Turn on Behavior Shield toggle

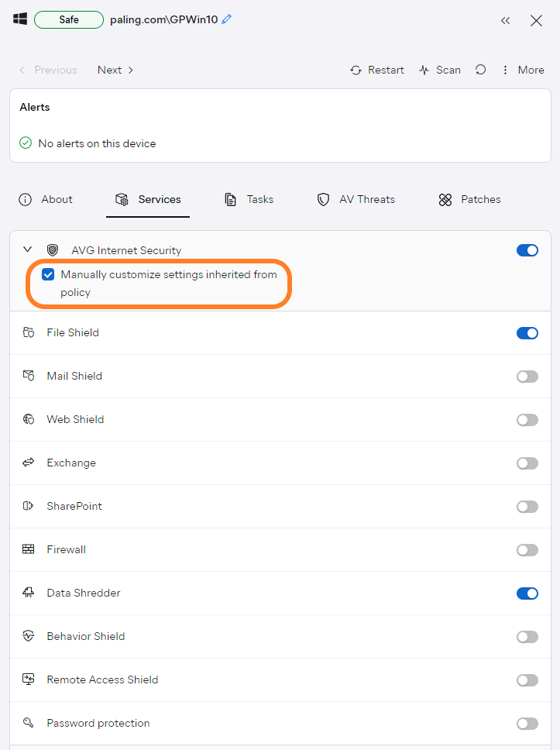527,637
